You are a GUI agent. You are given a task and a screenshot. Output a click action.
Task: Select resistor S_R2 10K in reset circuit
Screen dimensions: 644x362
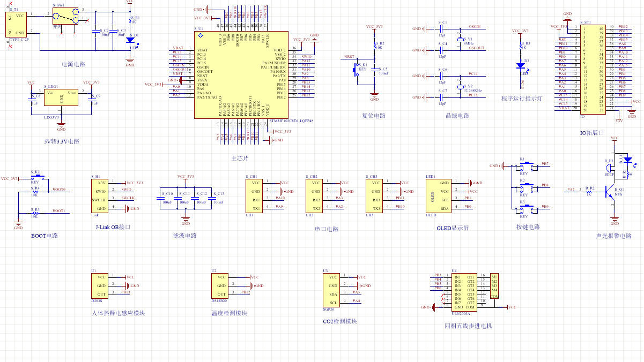375,46
